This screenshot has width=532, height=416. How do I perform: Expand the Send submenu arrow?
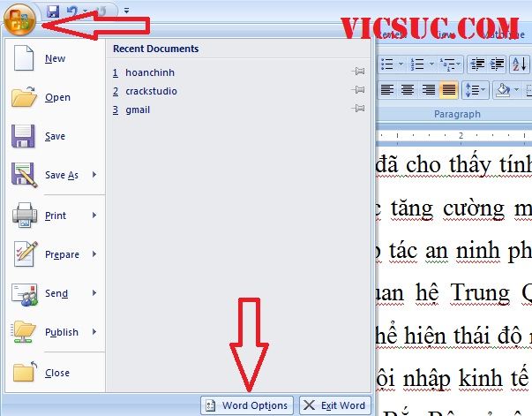[94, 292]
